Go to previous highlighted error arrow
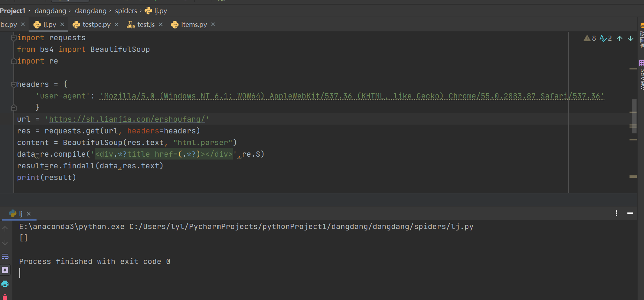This screenshot has width=644, height=300. [620, 38]
